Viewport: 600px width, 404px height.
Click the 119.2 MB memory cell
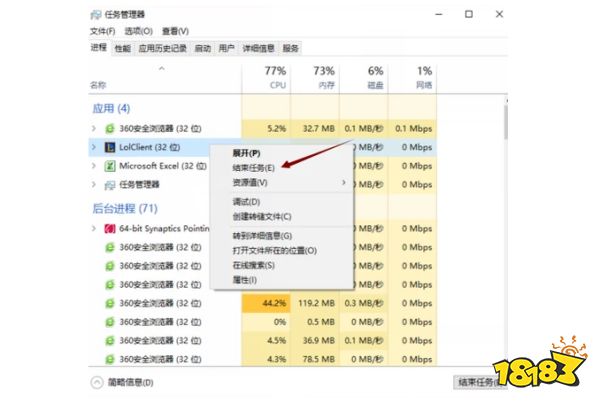tap(315, 303)
